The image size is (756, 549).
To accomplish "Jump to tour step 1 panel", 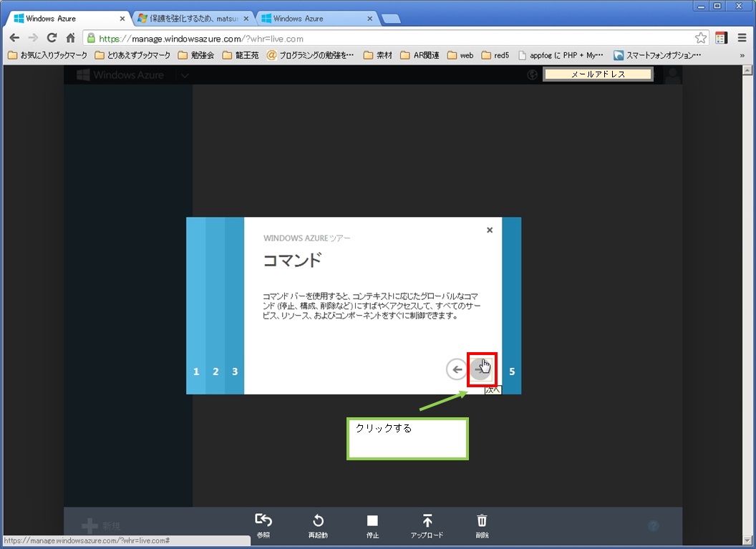I will tap(196, 306).
